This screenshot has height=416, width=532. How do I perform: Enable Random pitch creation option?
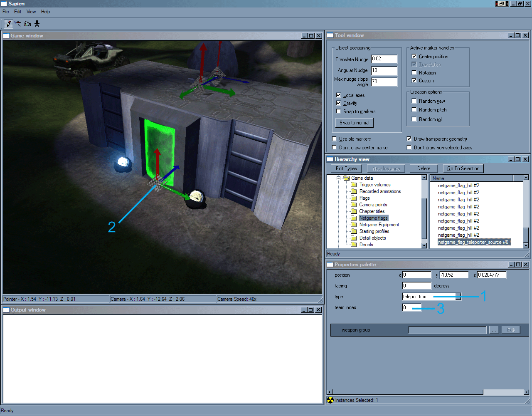(x=414, y=110)
